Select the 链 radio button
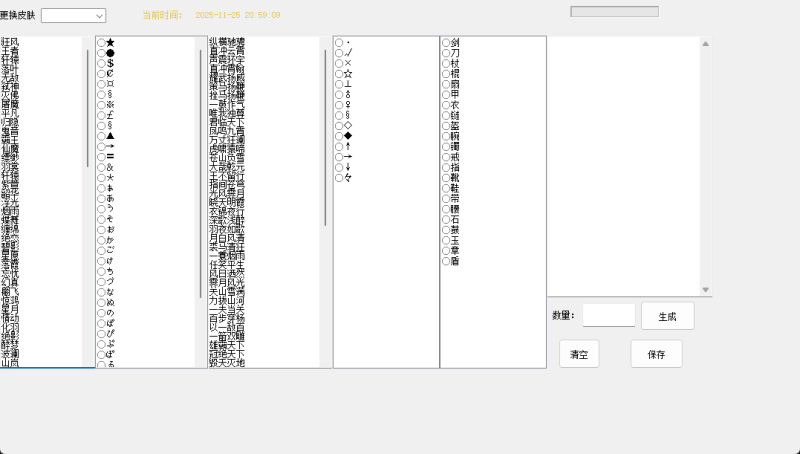Viewport: 800px width, 454px height. [x=446, y=115]
